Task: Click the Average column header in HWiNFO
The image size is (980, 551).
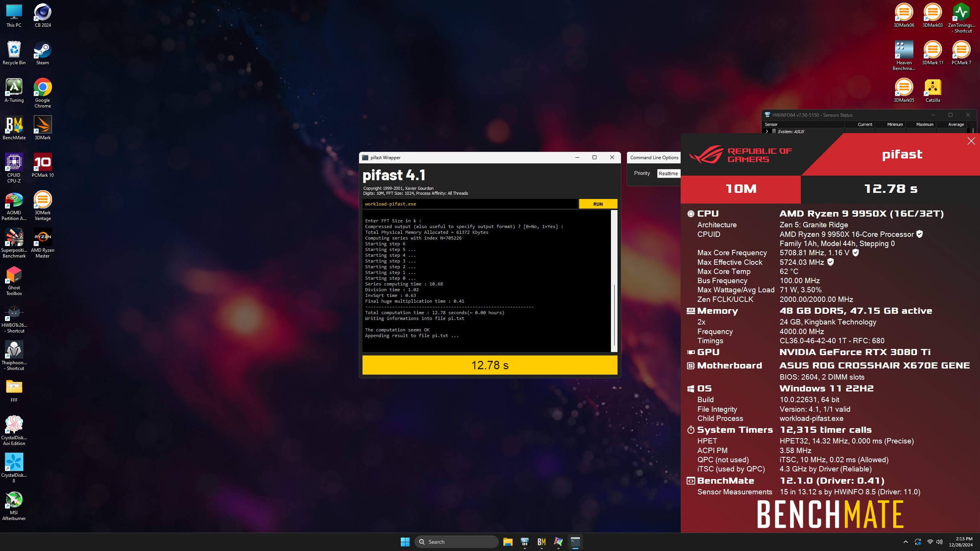Action: coord(956,124)
